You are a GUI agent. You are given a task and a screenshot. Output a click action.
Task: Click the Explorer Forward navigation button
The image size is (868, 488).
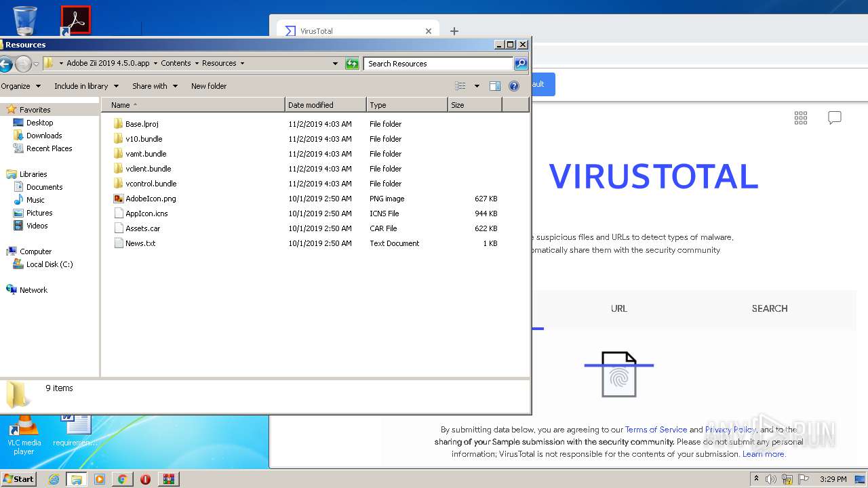23,64
